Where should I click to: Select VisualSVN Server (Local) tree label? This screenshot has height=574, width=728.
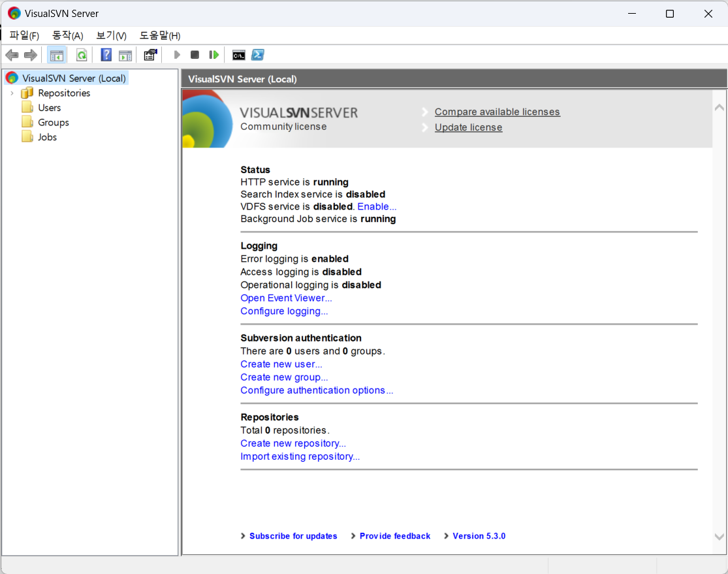coord(74,78)
